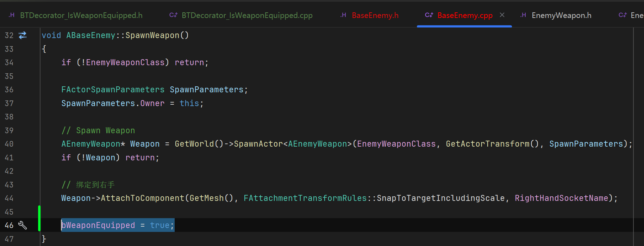Click the C++ icon on BTDecorator_IsWeaponEquipped.cpp tab

[173, 15]
